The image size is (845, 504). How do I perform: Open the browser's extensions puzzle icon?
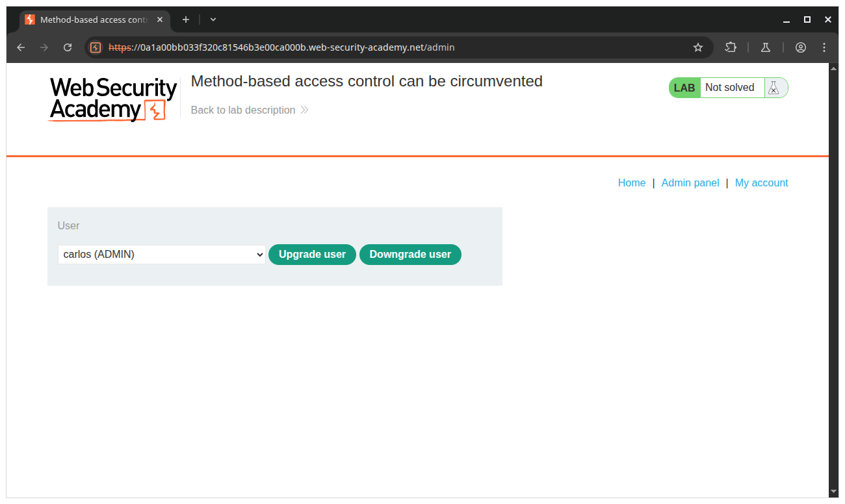click(x=731, y=47)
